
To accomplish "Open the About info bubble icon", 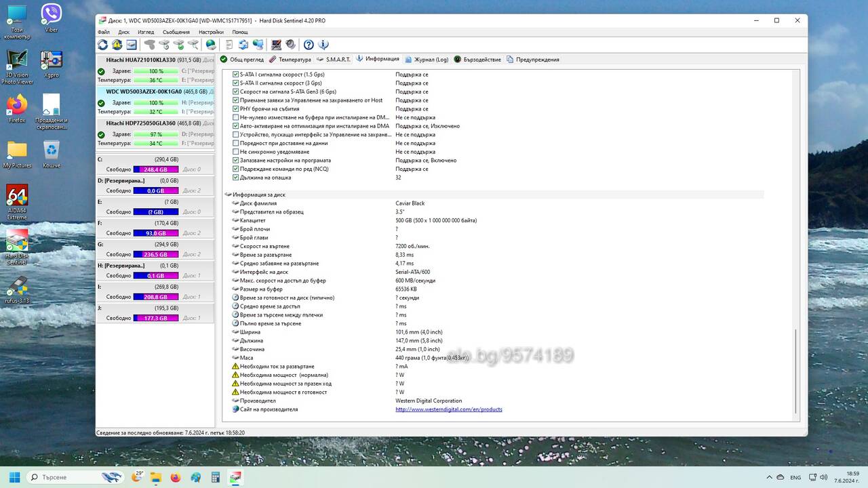I will [x=323, y=45].
